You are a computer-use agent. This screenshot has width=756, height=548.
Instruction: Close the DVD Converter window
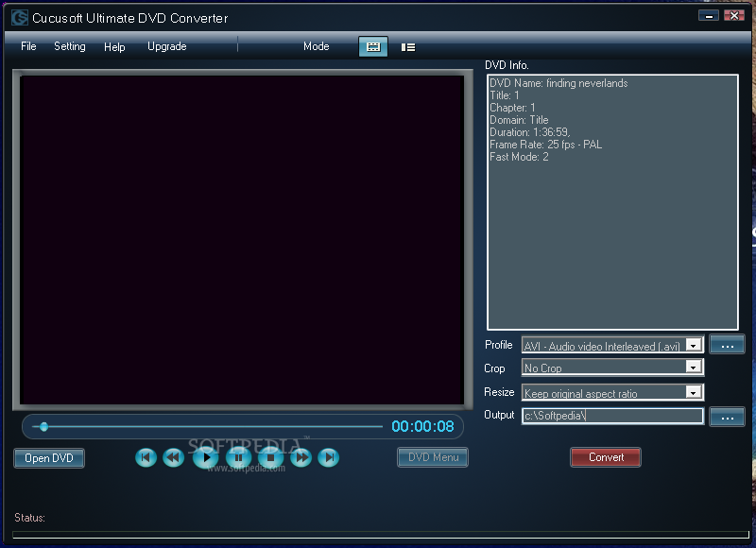[734, 16]
